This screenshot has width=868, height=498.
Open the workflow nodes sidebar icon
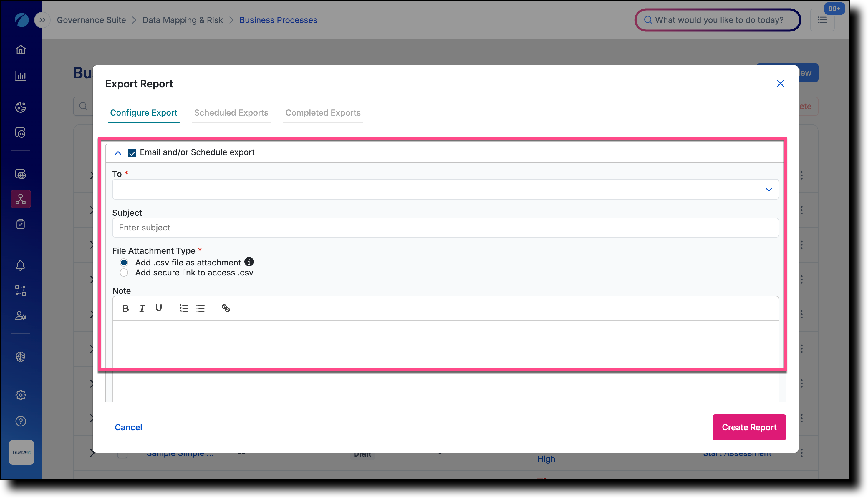(x=21, y=290)
